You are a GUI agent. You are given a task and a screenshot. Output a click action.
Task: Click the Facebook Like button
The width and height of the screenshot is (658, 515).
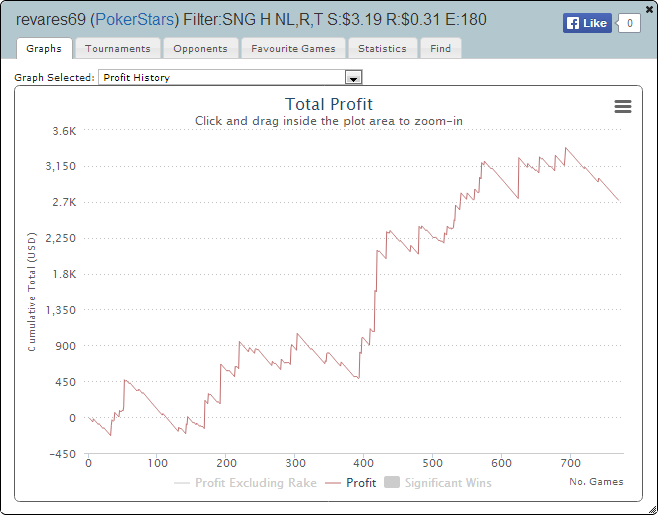pos(587,23)
